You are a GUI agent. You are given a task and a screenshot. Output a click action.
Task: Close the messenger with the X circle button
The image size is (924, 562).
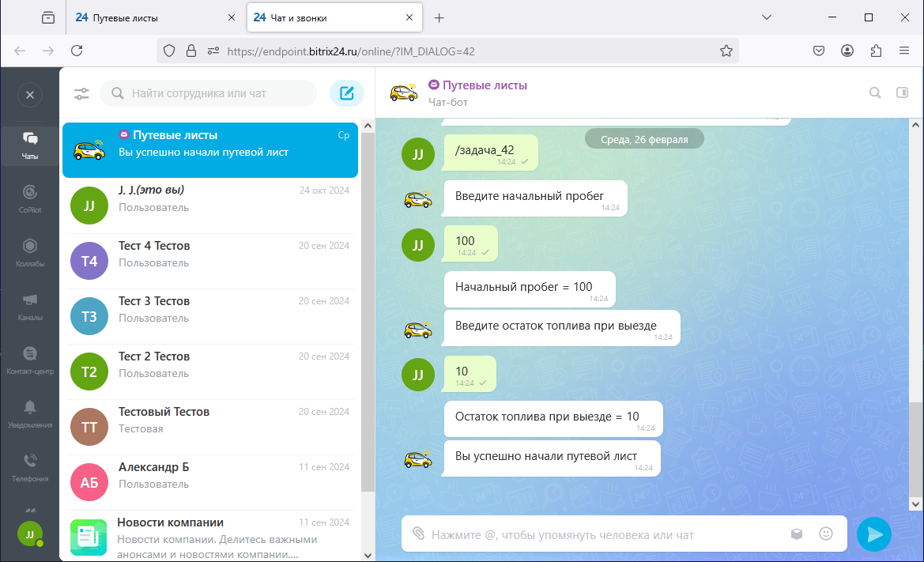(x=30, y=95)
